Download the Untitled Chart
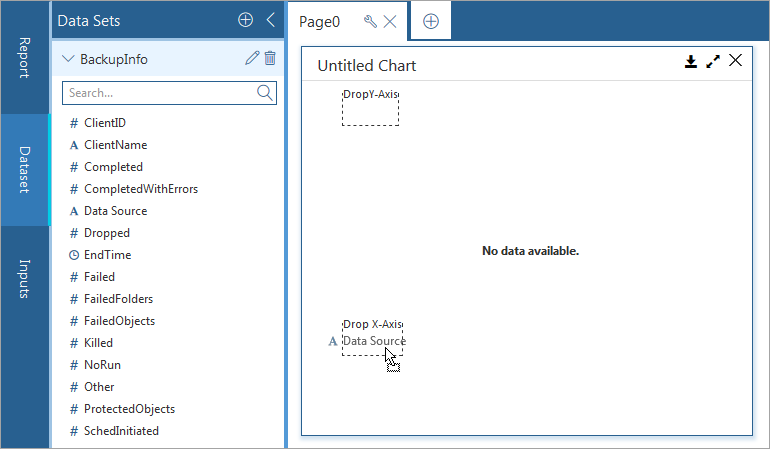 point(690,61)
